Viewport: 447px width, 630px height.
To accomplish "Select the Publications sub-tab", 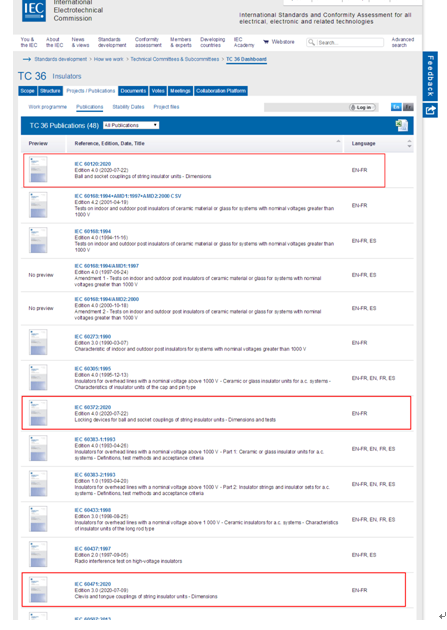I will coord(90,107).
